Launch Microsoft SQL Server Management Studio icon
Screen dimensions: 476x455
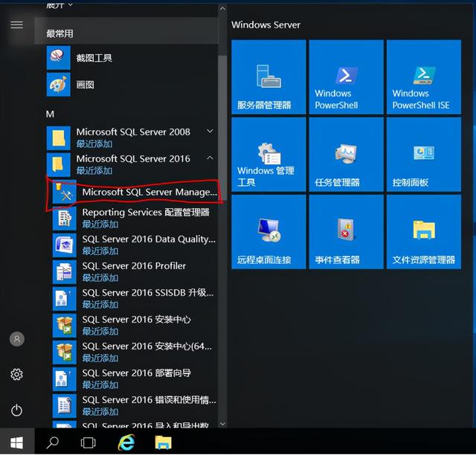coord(65,192)
